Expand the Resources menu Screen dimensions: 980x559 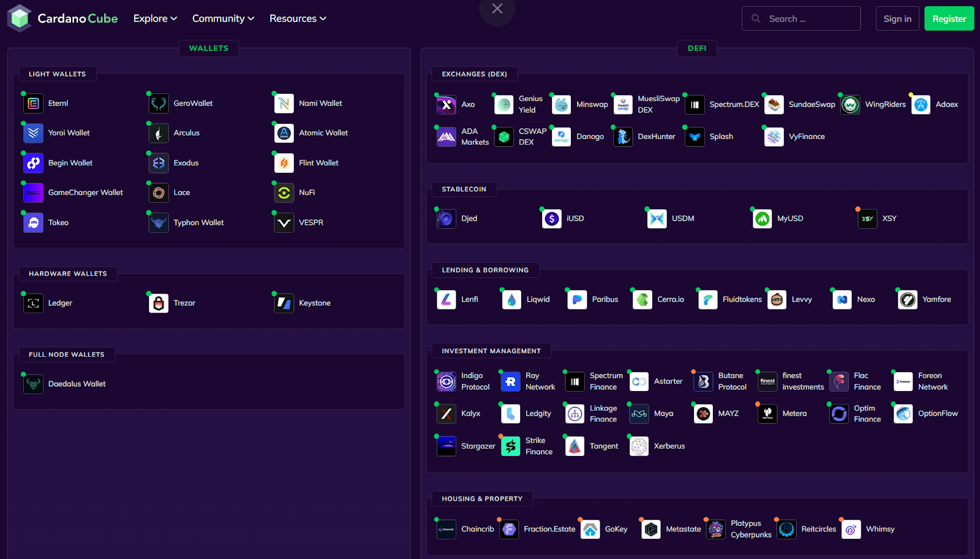(x=298, y=18)
